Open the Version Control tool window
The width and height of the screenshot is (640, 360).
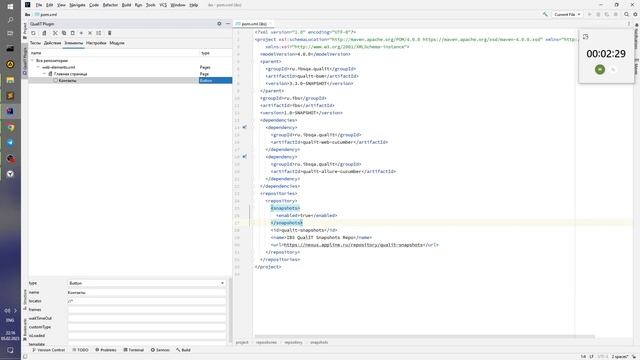pyautogui.click(x=48, y=350)
